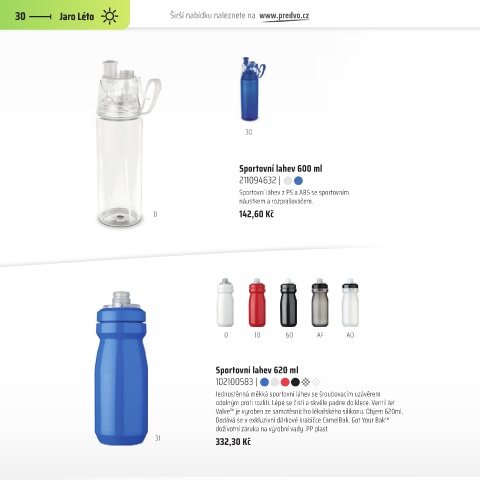Click the sun icon beside Jaro Léto
Viewport: 480px width, 480px height.
tap(109, 16)
